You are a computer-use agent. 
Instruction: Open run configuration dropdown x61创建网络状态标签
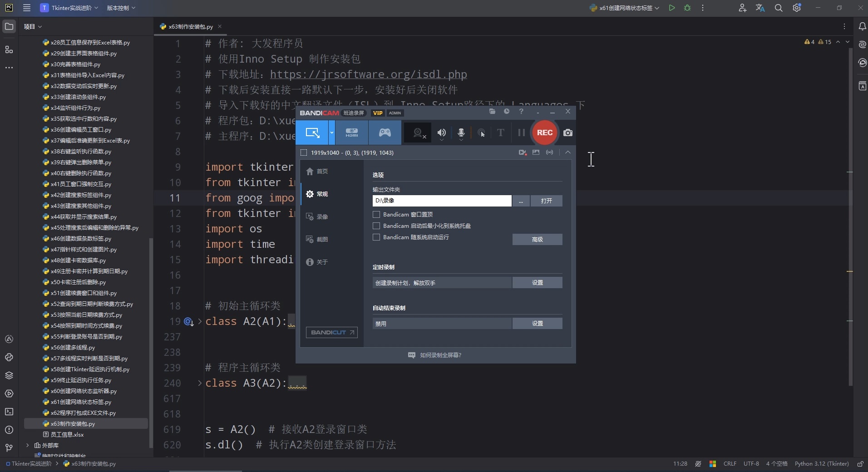click(x=624, y=8)
